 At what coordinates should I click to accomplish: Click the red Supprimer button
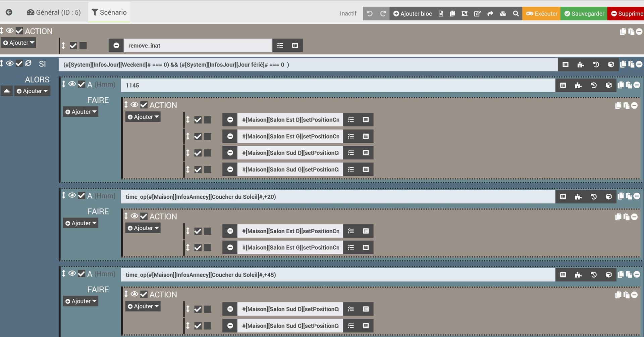click(626, 13)
